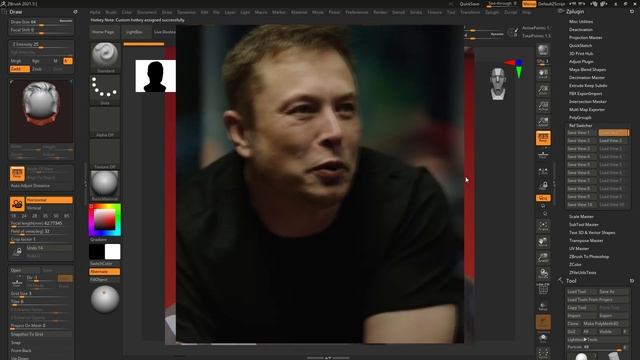Click the Rotate icon in right shelf

[x=543, y=273]
